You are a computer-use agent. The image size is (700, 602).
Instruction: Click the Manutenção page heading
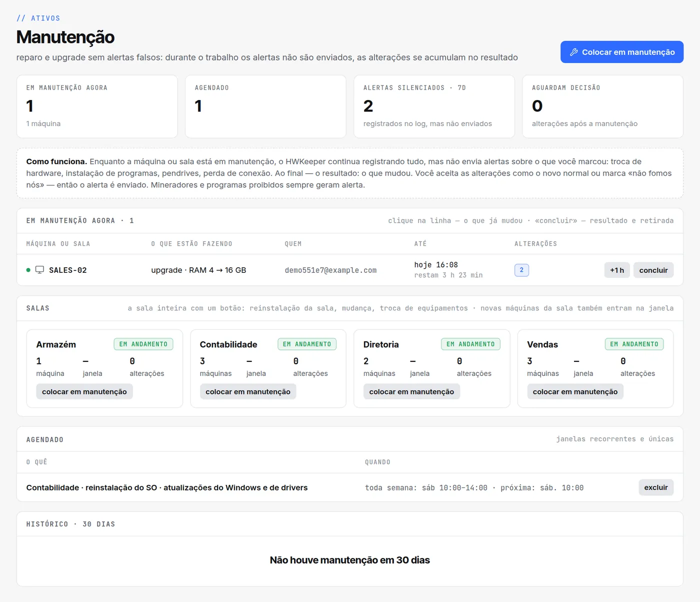point(65,37)
